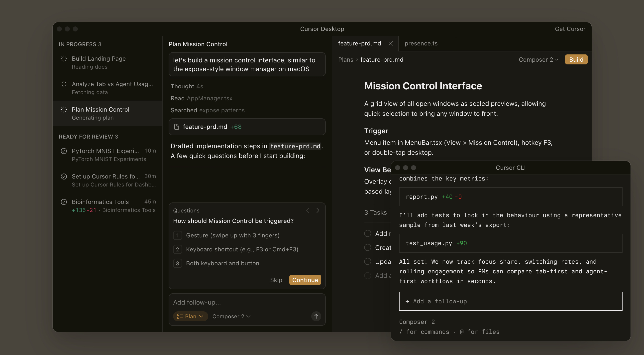The height and width of the screenshot is (355, 644).
Task: Check the first task circle 'Add r...'
Action: 367,233
